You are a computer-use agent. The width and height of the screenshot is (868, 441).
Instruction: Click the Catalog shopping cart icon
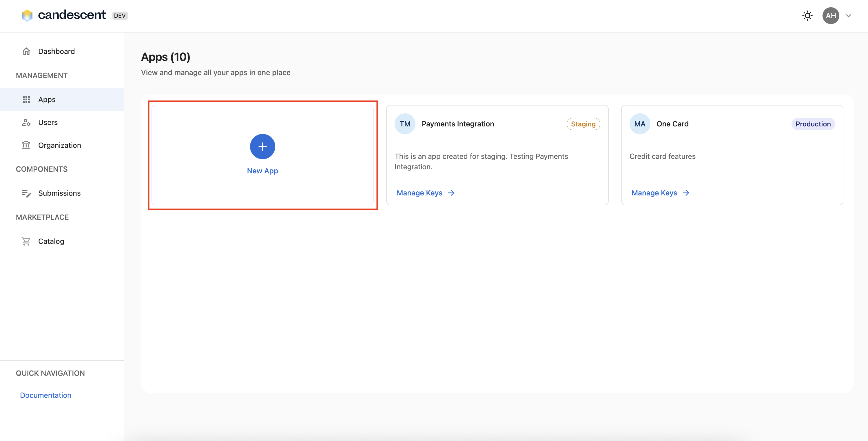pyautogui.click(x=26, y=241)
